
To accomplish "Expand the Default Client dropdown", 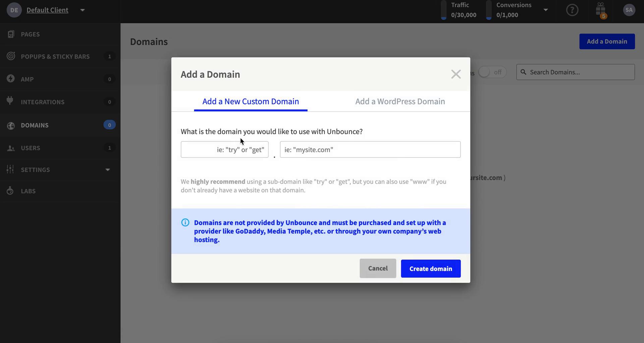I will pos(83,10).
